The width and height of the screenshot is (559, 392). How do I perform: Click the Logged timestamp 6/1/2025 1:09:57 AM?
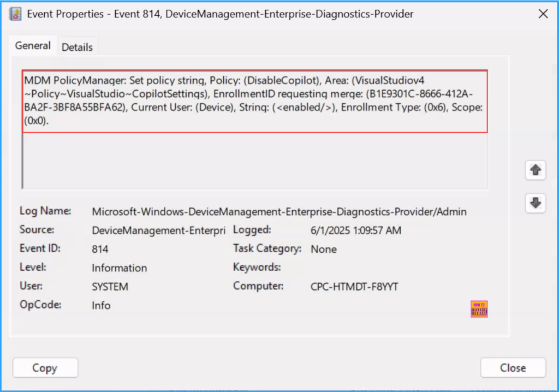pos(356,230)
